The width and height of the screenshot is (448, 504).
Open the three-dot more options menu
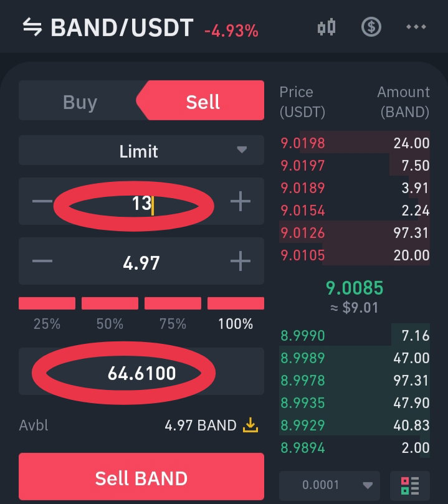point(416,27)
